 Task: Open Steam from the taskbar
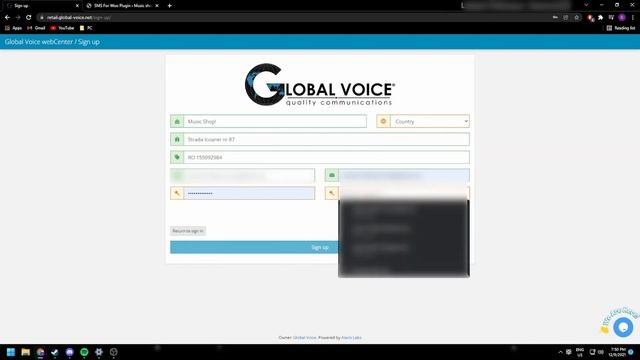point(55,352)
